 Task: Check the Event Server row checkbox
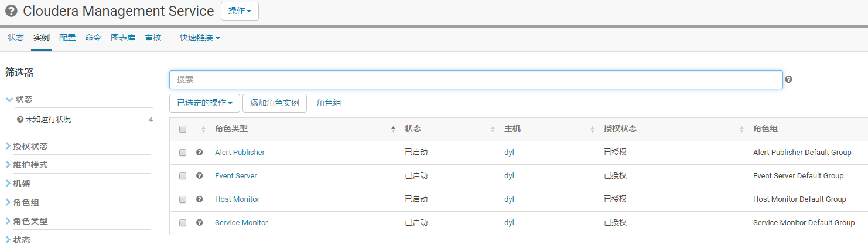(x=183, y=176)
